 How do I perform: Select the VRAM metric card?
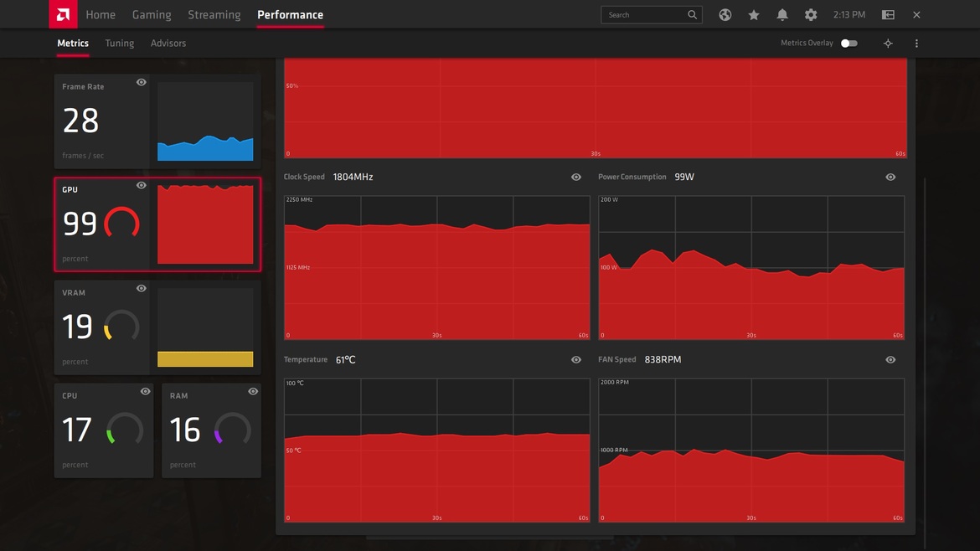(x=157, y=327)
